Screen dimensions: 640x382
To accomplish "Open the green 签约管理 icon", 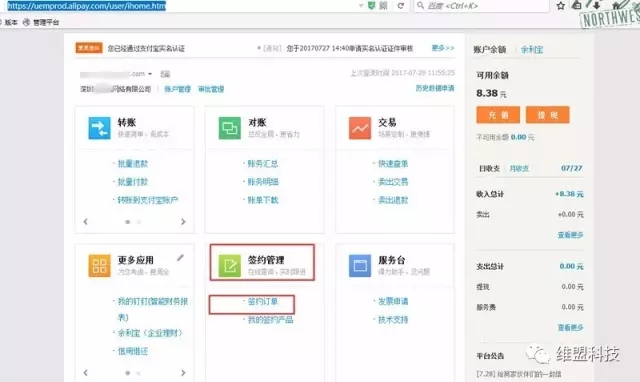I will pos(229,266).
